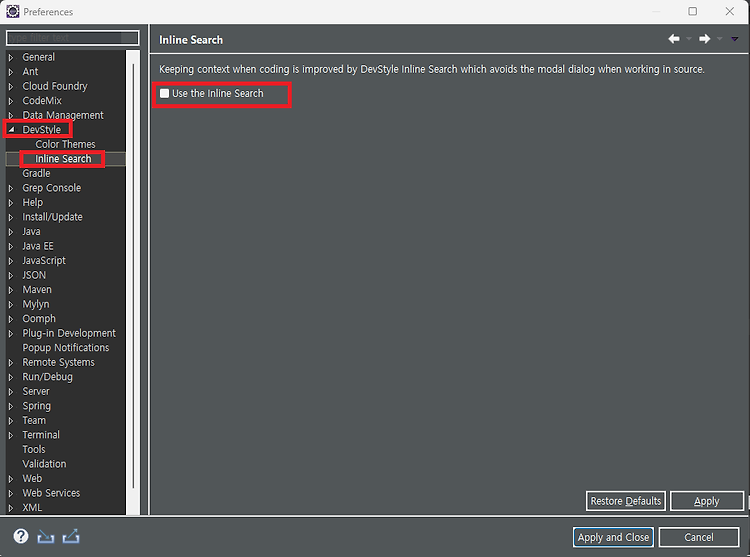Image resolution: width=750 pixels, height=557 pixels.
Task: Expand the Java node arrow
Action: (x=11, y=232)
